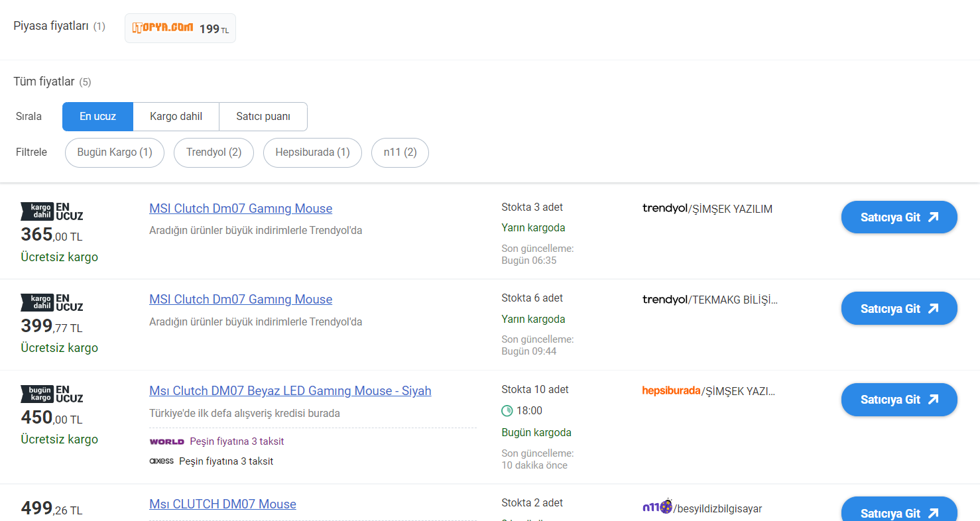Click '10 dakika önce' update time
Screen dimensions: 980x521
[534, 465]
